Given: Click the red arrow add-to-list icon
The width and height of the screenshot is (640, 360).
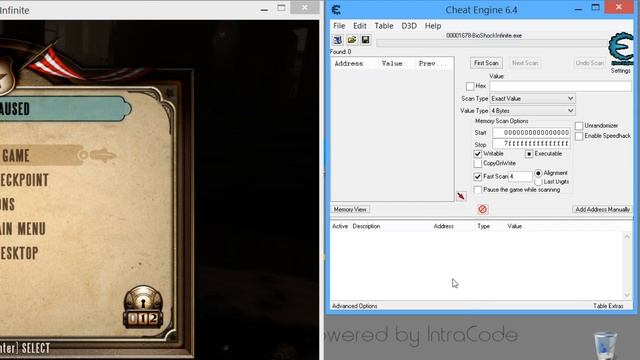Looking at the screenshot, I should coord(461,196).
